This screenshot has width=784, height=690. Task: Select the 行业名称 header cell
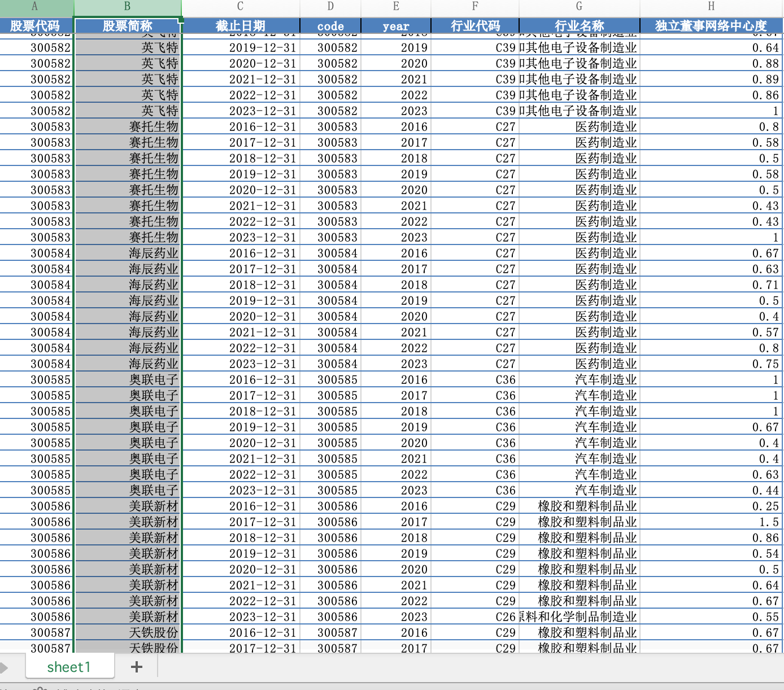579,26
